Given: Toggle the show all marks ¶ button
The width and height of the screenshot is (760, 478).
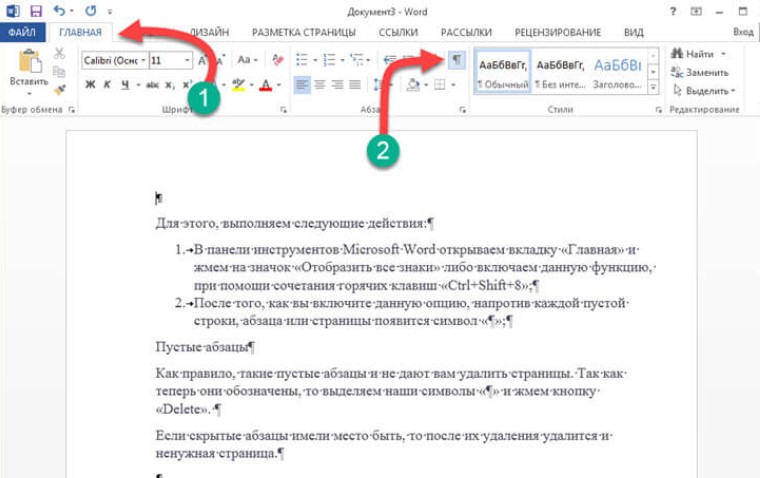Looking at the screenshot, I should click(457, 60).
